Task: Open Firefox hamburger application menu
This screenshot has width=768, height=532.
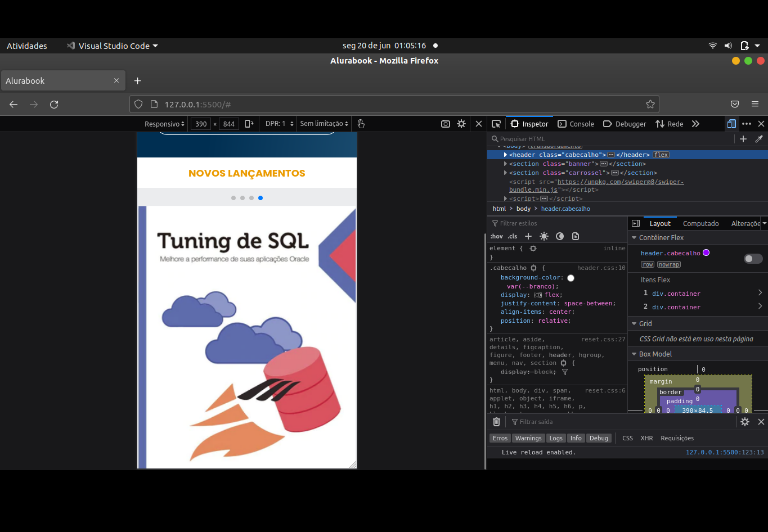Action: tap(755, 104)
